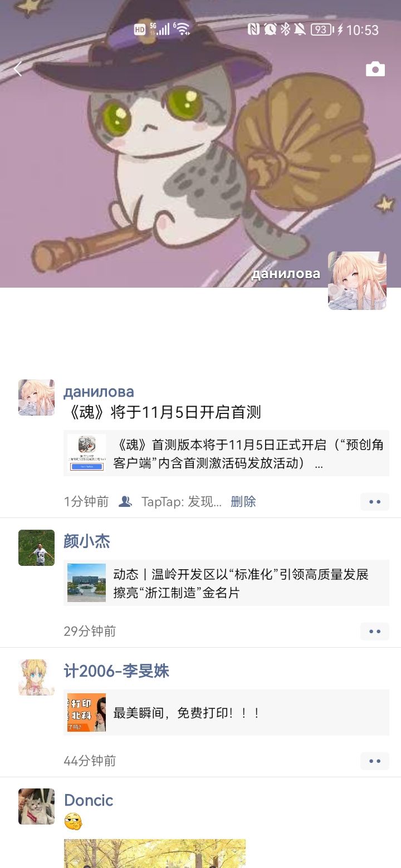The image size is (401, 868).
Task: Open TapTap source link
Action: (182, 501)
